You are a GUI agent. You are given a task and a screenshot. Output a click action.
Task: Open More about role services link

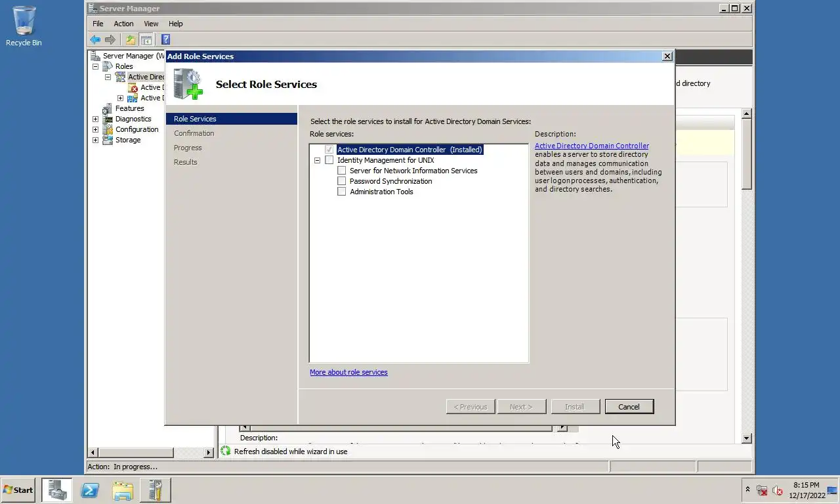pyautogui.click(x=348, y=372)
